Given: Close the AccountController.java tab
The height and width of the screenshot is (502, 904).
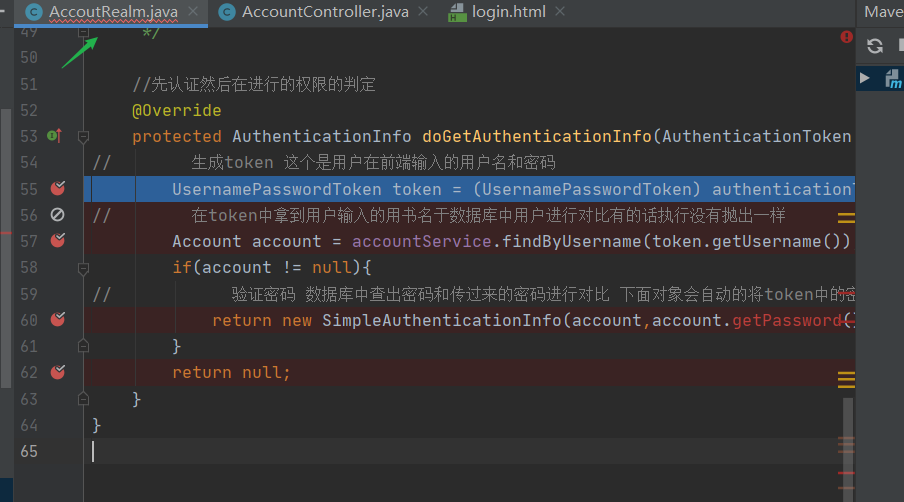Looking at the screenshot, I should tap(423, 12).
